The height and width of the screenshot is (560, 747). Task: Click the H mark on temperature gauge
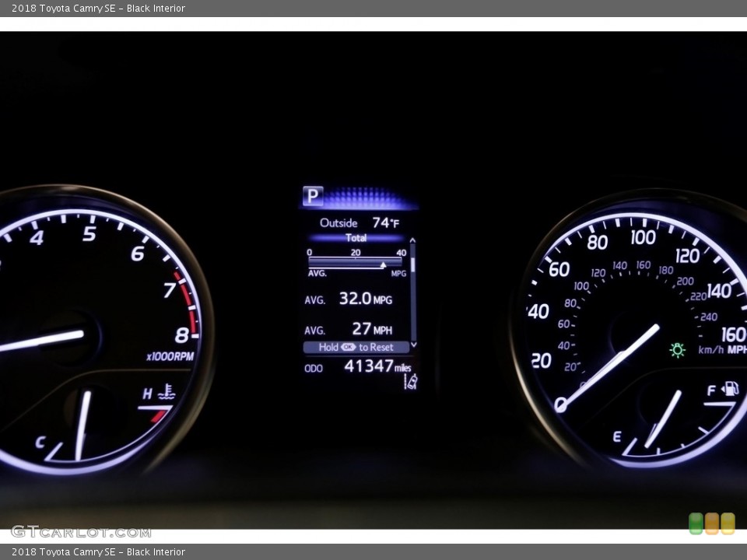[x=147, y=394]
